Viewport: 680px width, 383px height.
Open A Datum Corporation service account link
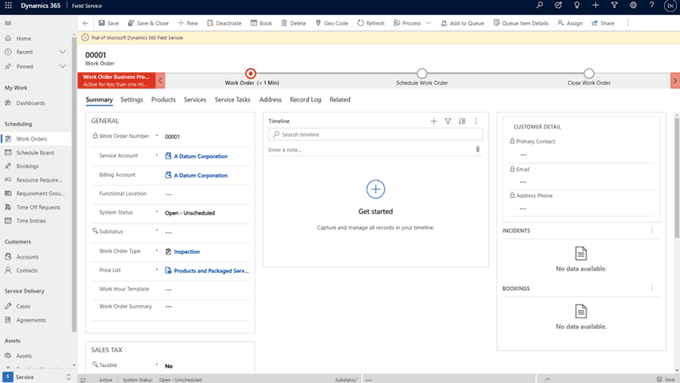point(201,156)
